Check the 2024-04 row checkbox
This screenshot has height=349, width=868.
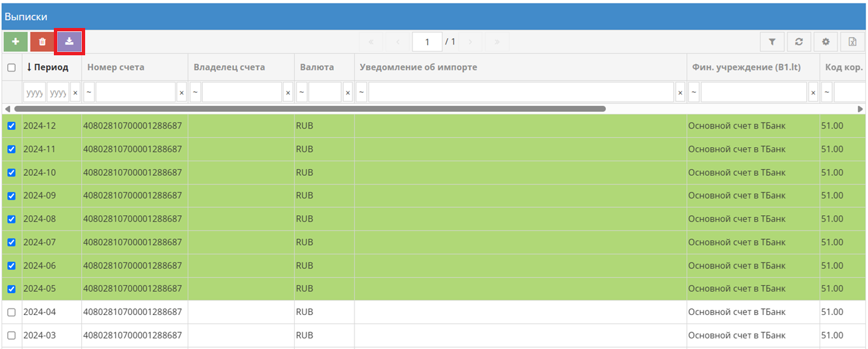(x=11, y=312)
